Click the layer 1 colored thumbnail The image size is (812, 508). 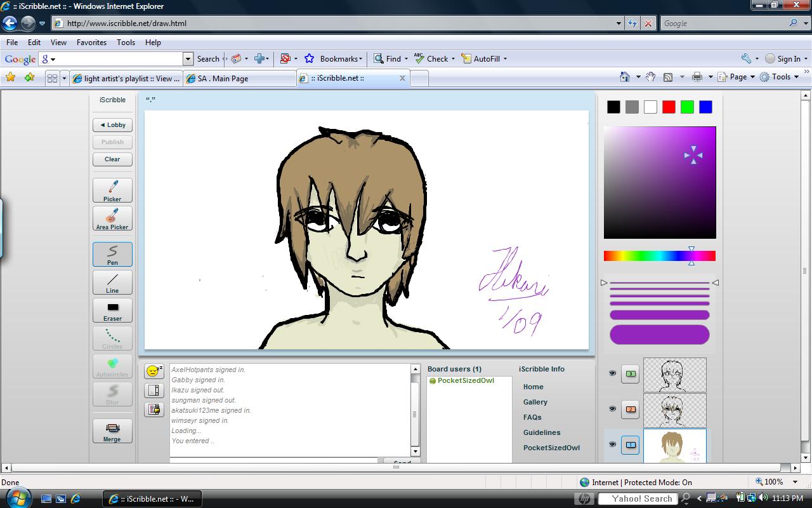point(675,446)
